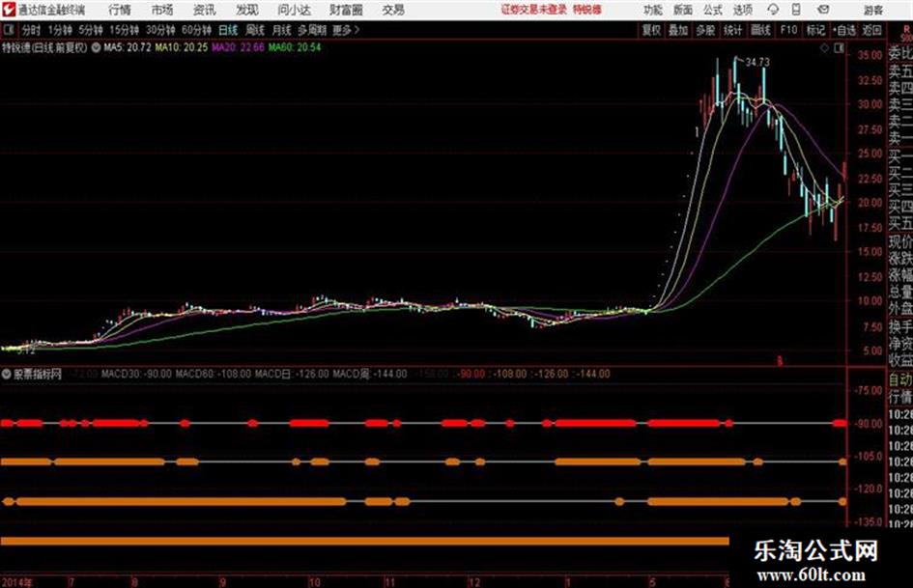
Task: Click the red Tongdaxin app logo
Action: 8,10
